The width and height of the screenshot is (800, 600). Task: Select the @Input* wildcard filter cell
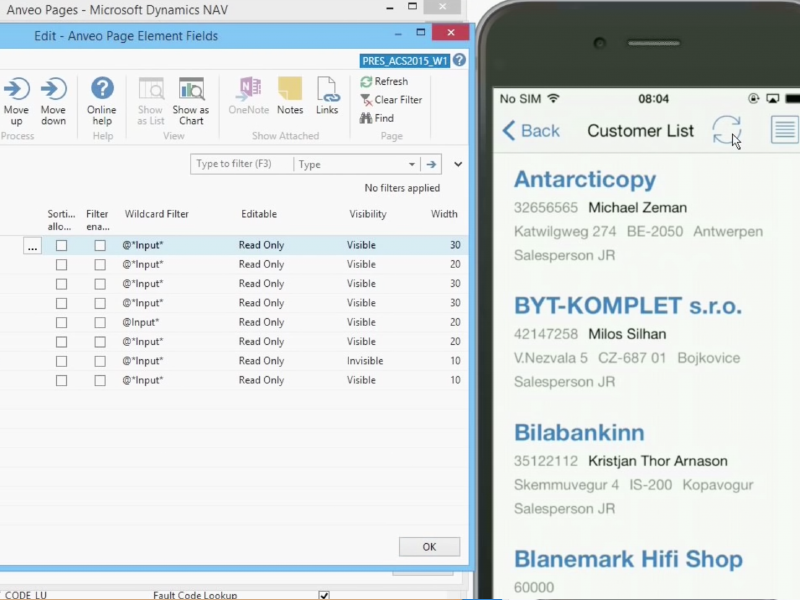click(141, 322)
